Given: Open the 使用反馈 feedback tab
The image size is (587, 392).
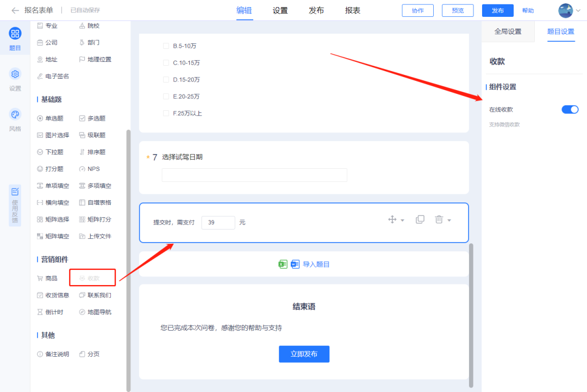Looking at the screenshot, I should tap(15, 205).
